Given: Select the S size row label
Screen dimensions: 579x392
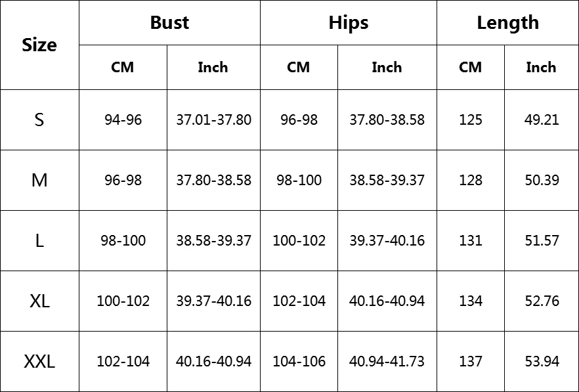Looking at the screenshot, I should (x=39, y=120).
